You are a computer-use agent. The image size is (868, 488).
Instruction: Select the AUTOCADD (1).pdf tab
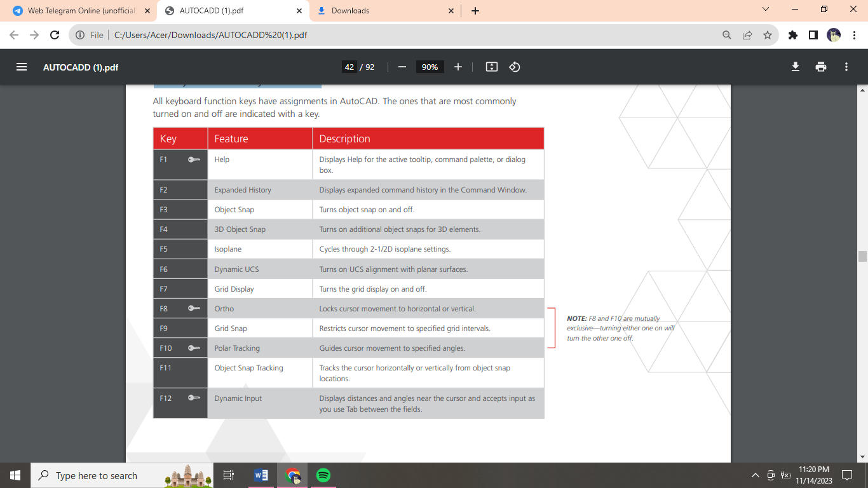[233, 11]
